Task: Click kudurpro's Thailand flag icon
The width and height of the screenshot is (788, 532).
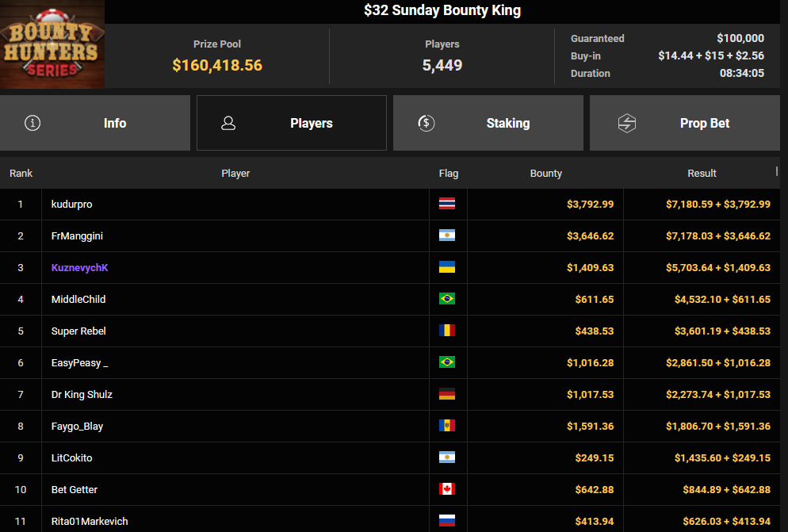Action: [447, 204]
